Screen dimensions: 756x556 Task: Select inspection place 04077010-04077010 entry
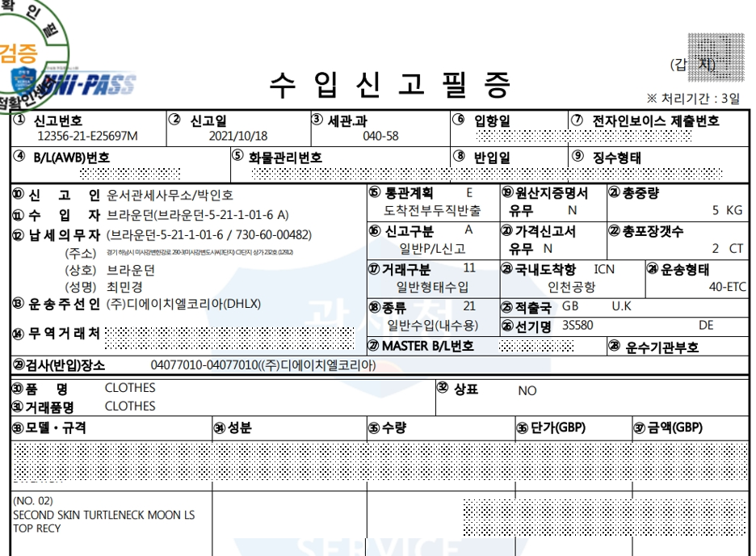click(263, 365)
